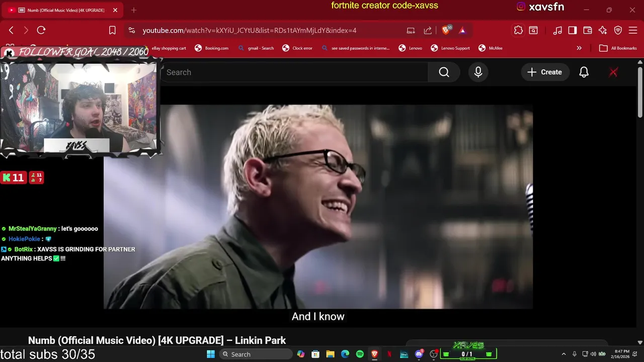
Task: Open the browser hamburger menu
Action: point(633,30)
